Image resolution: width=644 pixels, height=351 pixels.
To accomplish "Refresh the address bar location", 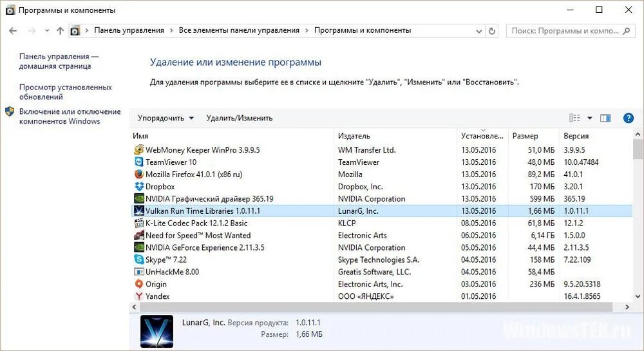I will click(491, 31).
